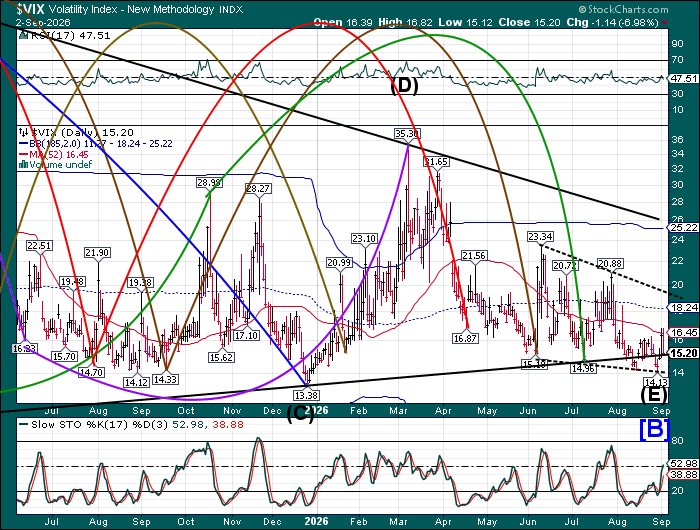
Task: Click the $VIX daily price bars icon
Action: click(x=23, y=133)
